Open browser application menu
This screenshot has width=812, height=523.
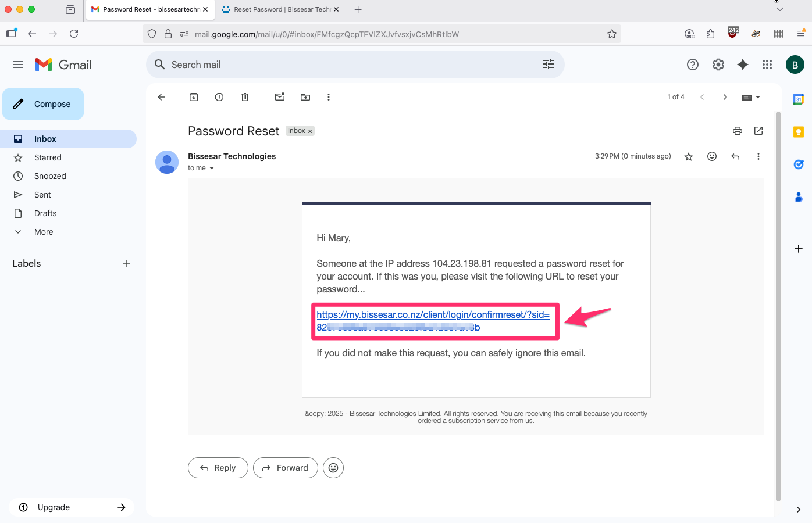801,34
